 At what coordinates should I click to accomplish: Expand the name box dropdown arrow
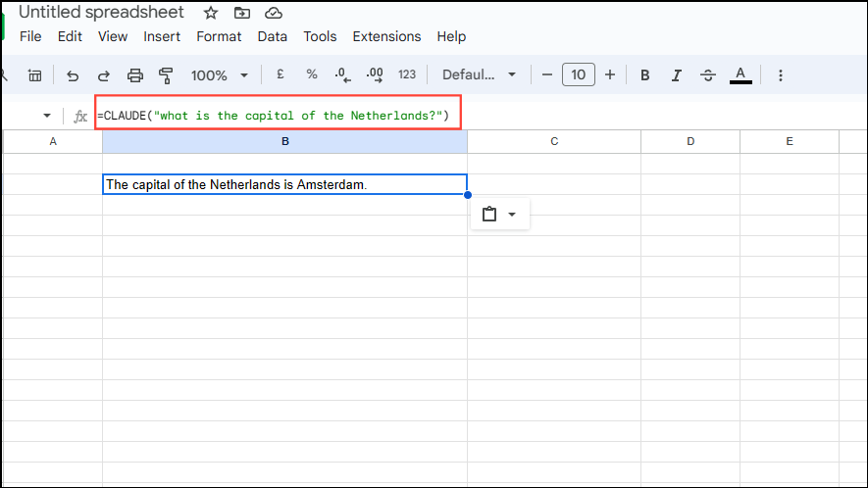[x=47, y=116]
